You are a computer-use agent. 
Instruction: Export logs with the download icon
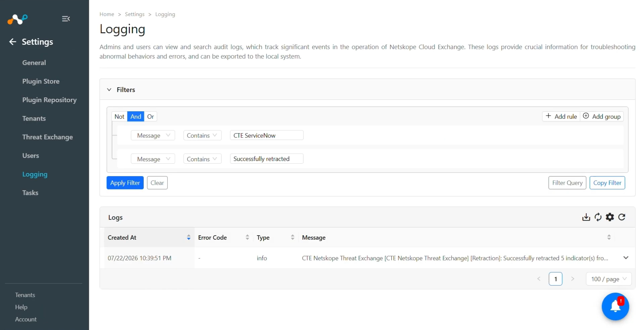[586, 217]
